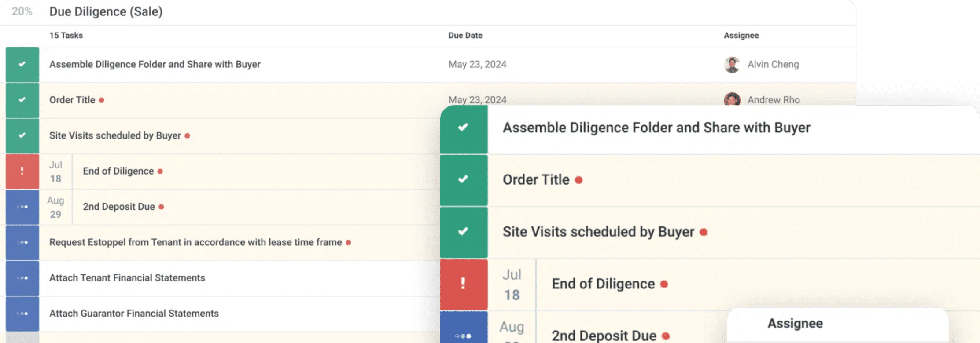The image size is (980, 343).
Task: Open blue status dots for Attach Tenant Financial Statements
Action: tap(22, 278)
